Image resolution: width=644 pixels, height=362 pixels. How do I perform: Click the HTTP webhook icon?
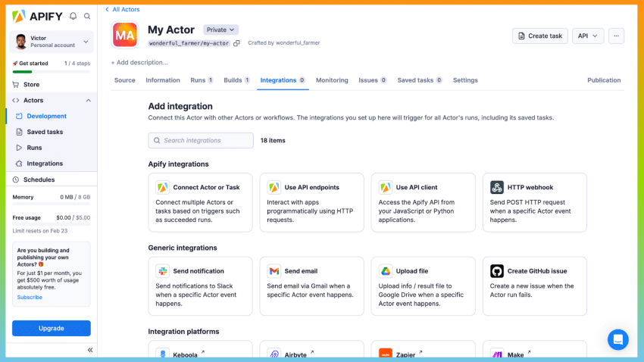coord(496,187)
